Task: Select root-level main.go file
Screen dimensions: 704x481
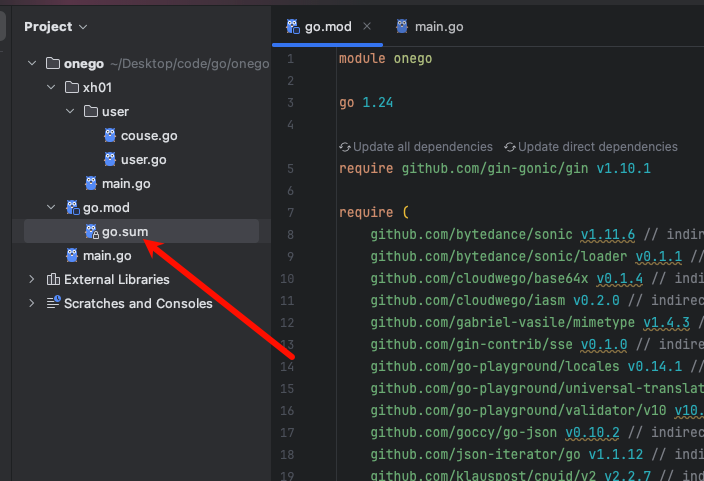Action: [107, 256]
